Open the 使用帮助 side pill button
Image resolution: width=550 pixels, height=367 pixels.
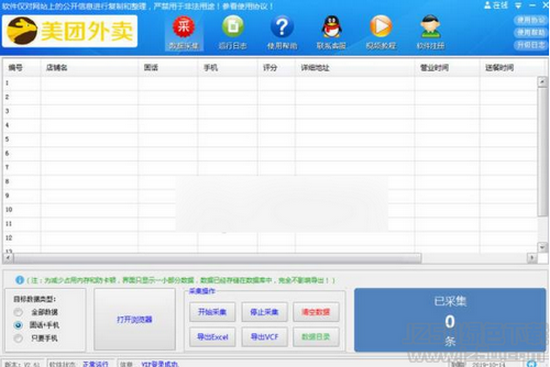click(531, 32)
